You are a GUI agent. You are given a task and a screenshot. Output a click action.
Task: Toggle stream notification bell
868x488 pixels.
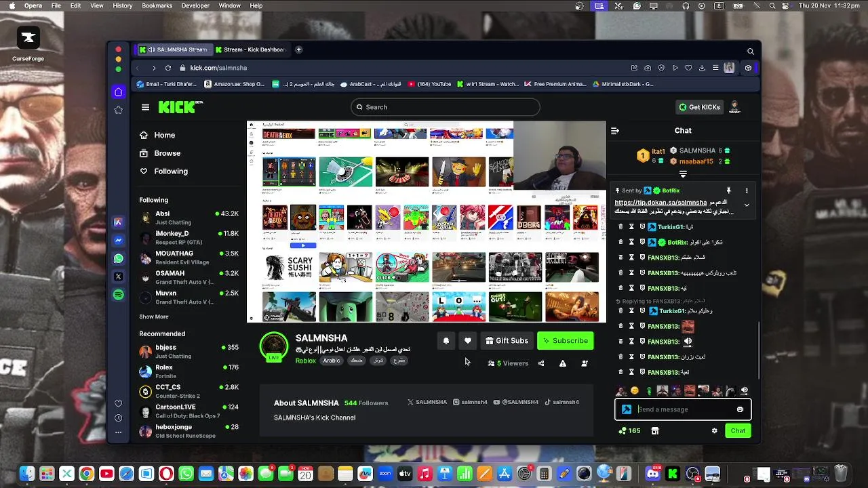446,341
